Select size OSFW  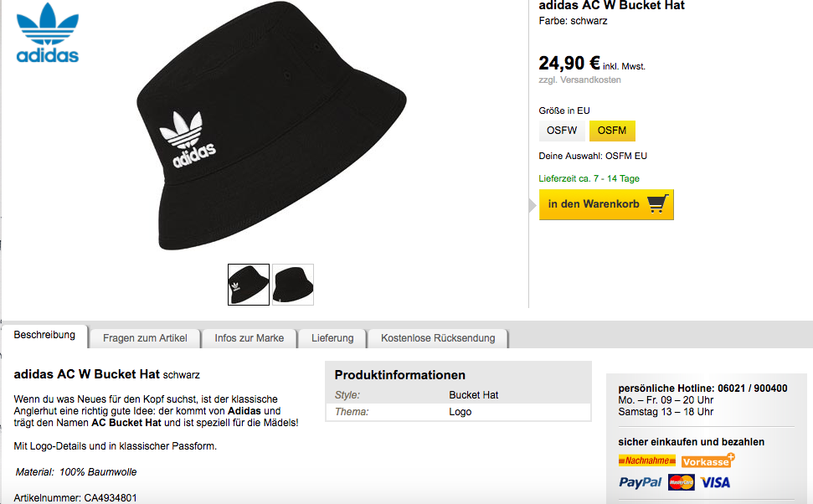[x=562, y=131]
